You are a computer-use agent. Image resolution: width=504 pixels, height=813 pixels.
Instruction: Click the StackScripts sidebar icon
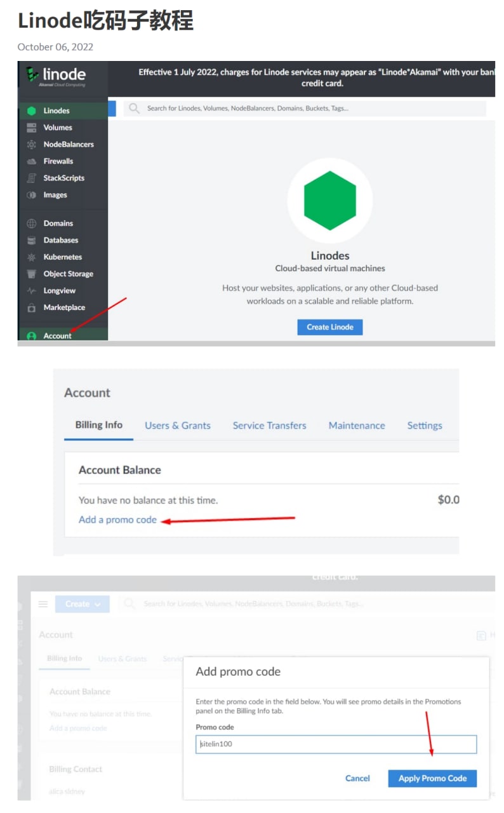(31, 178)
